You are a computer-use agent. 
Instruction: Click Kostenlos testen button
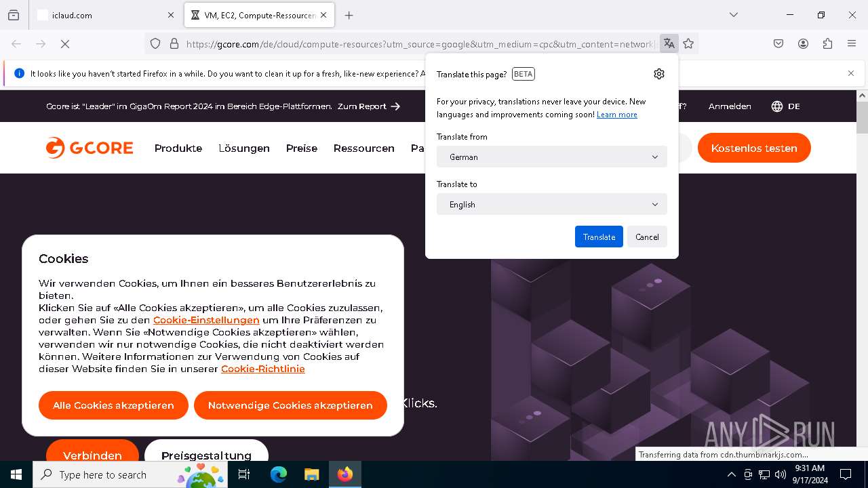754,148
